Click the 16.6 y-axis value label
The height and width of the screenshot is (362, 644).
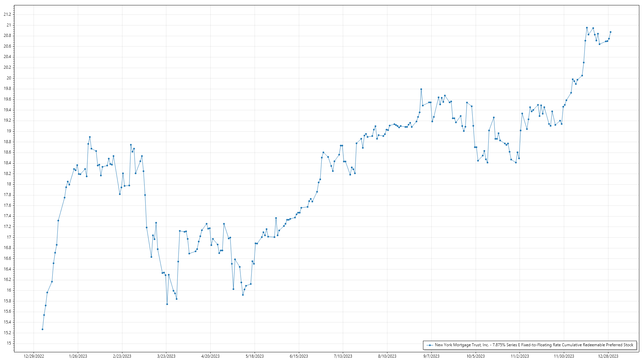point(7,258)
